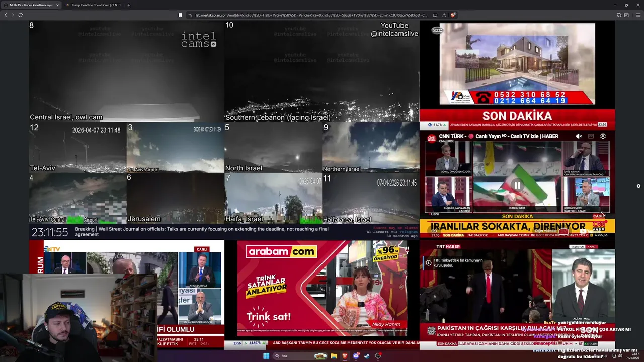Image resolution: width=644 pixels, height=362 pixels.
Task: Open the Windows Start menu
Action: pos(266,356)
